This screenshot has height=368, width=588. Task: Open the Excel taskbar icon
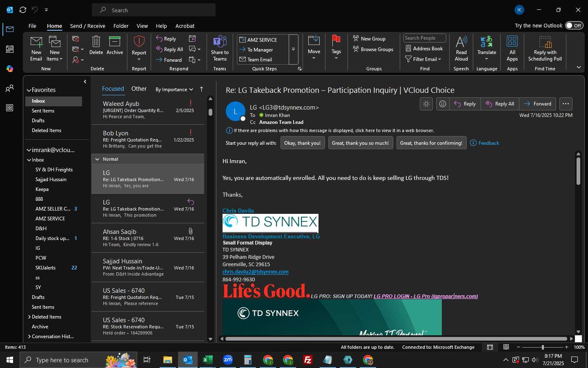[x=208, y=360]
